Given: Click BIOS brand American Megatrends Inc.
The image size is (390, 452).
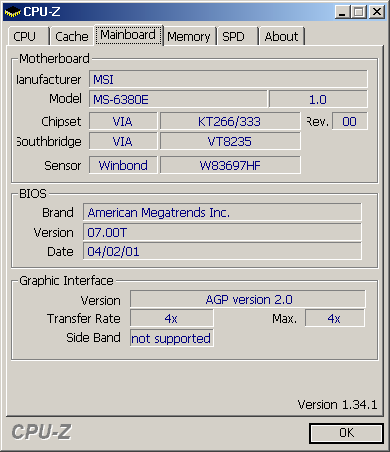Looking at the screenshot, I should pyautogui.click(x=222, y=212).
